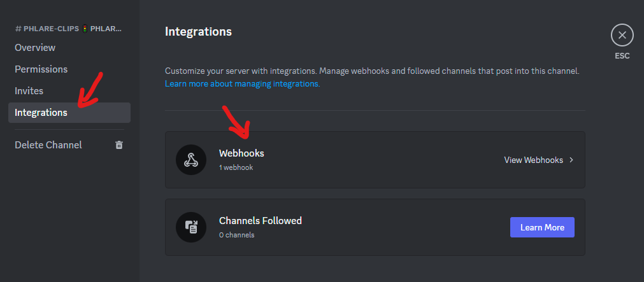The height and width of the screenshot is (282, 644).
Task: Click the 1 webhook count text
Action: point(236,167)
